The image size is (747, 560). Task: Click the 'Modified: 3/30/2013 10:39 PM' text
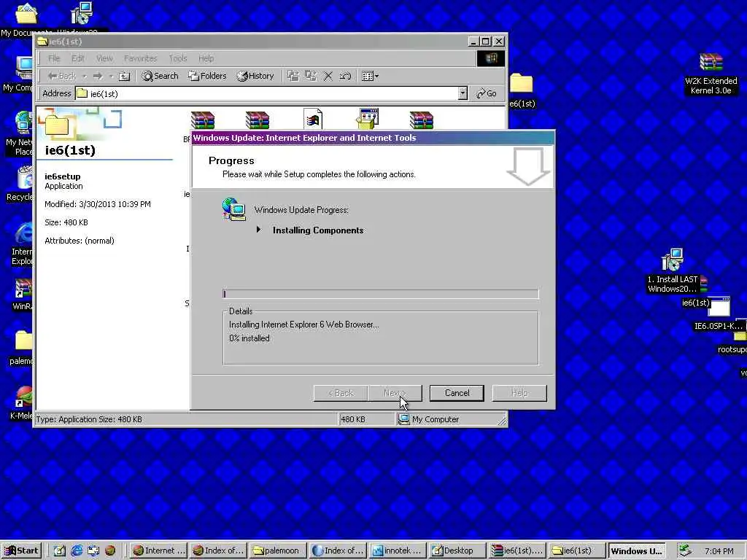tap(98, 204)
